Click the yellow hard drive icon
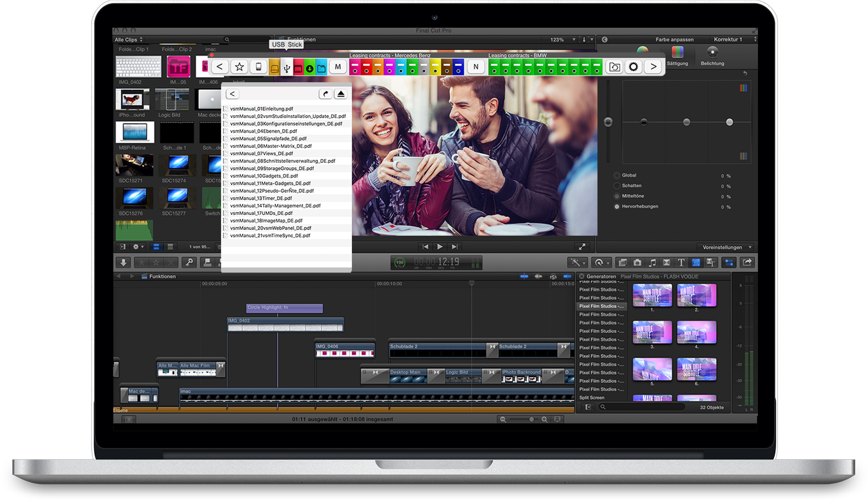 pyautogui.click(x=275, y=67)
